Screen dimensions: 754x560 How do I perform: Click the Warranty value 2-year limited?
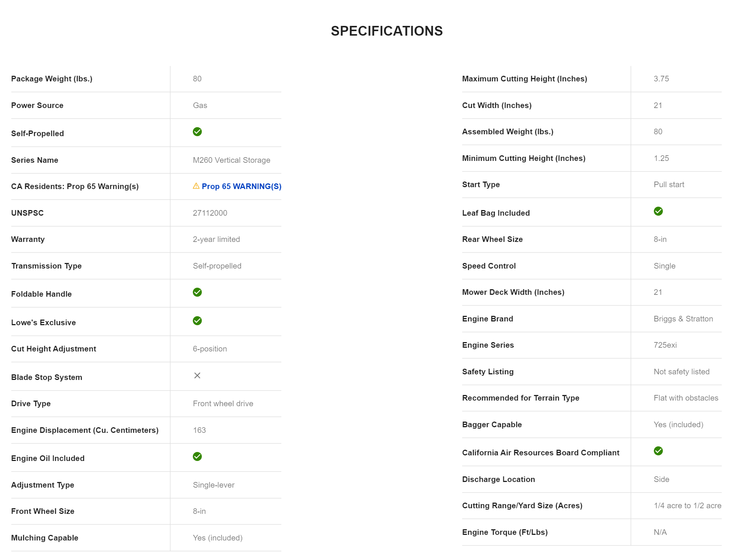pos(216,239)
